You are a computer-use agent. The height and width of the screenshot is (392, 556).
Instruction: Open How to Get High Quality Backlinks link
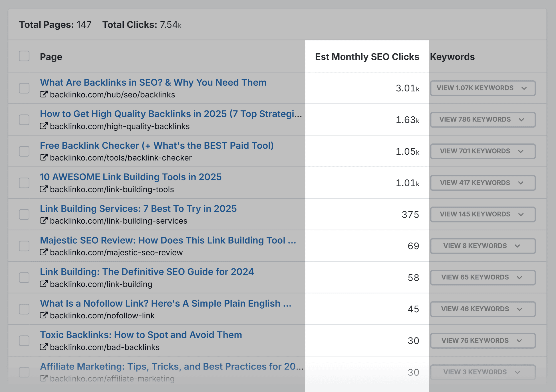click(171, 114)
